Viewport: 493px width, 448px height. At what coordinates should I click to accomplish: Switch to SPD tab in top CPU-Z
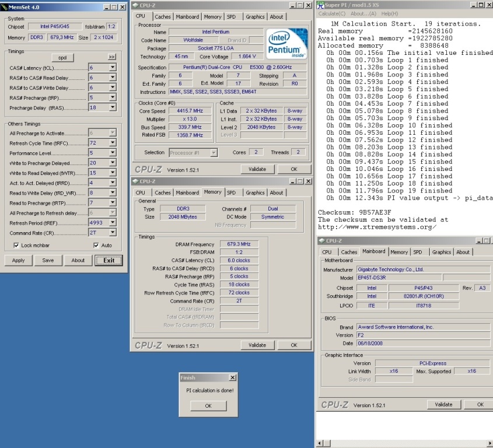[x=231, y=17]
